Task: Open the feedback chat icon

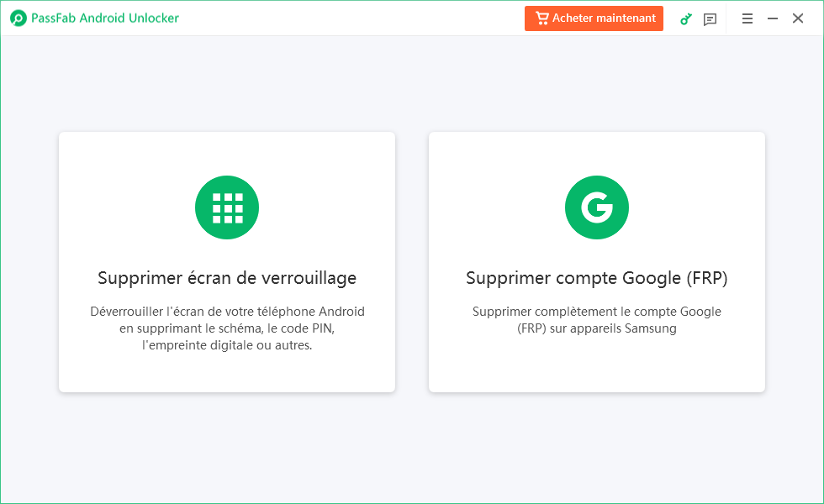Action: coord(710,19)
